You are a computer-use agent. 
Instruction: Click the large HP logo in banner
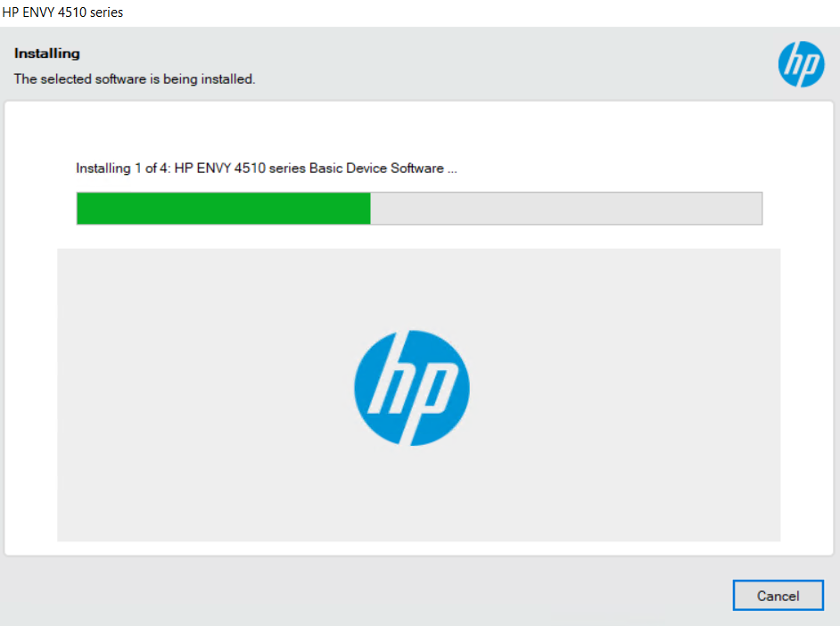pos(411,388)
